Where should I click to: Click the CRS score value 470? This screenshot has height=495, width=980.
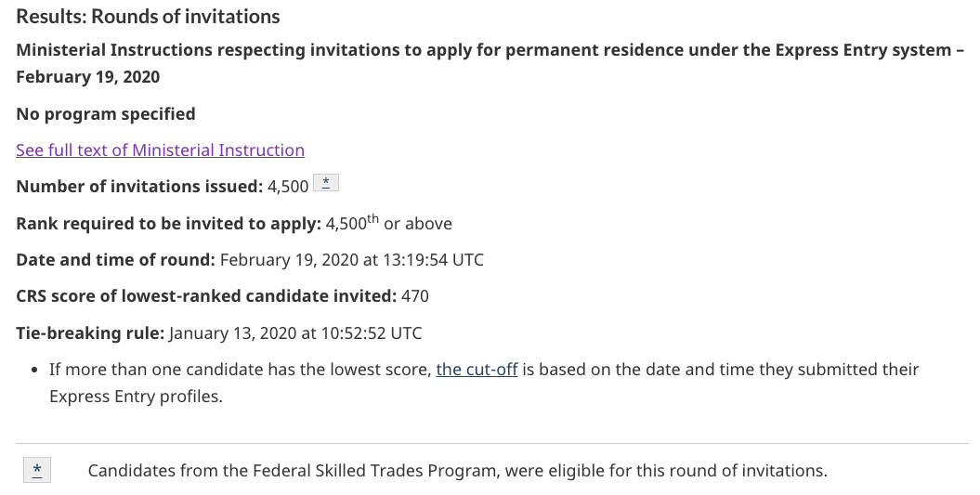415,295
